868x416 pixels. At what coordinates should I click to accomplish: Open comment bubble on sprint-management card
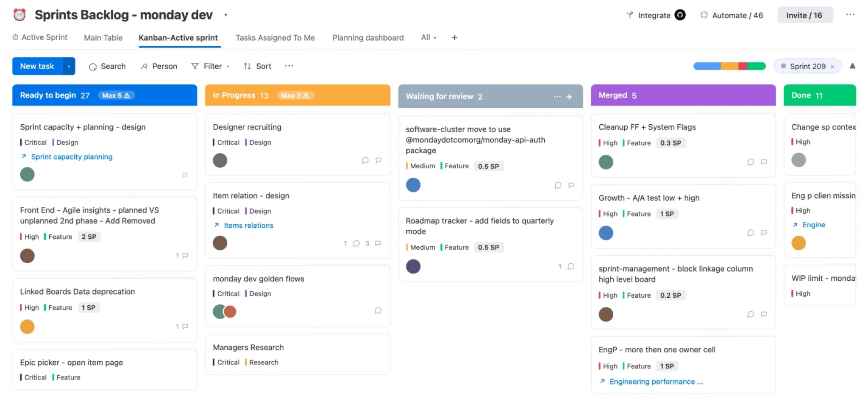pos(751,314)
